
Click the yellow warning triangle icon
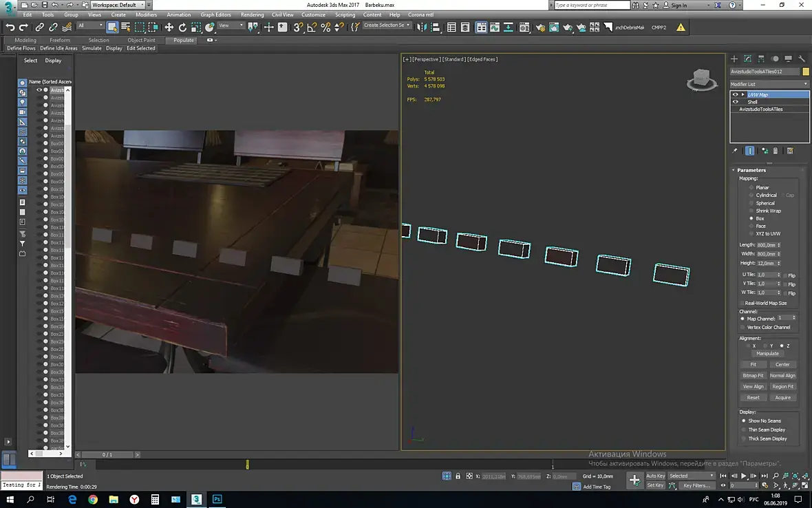point(681,28)
